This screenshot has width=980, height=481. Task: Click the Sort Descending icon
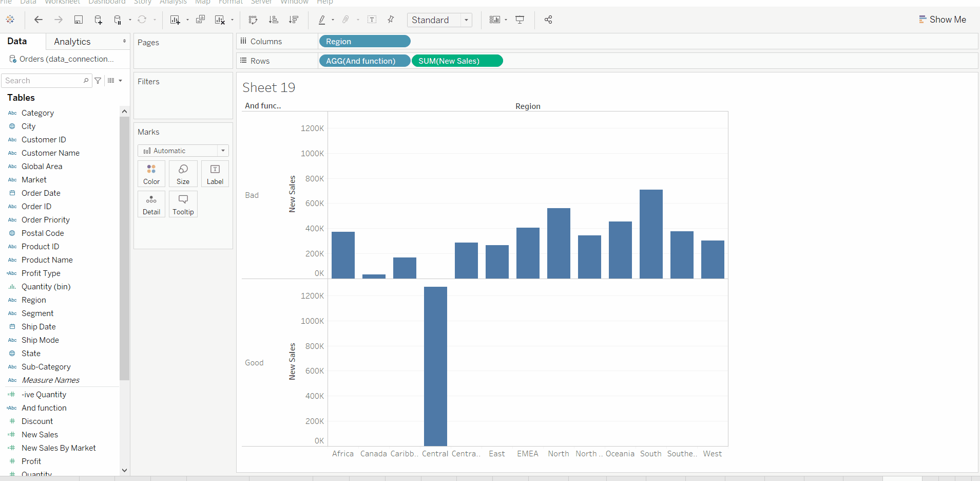[294, 20]
